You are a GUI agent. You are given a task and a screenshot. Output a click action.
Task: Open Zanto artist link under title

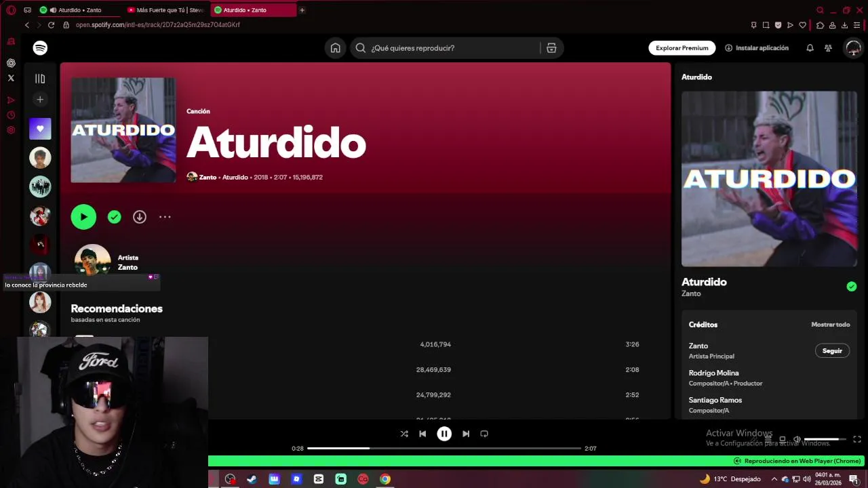208,177
